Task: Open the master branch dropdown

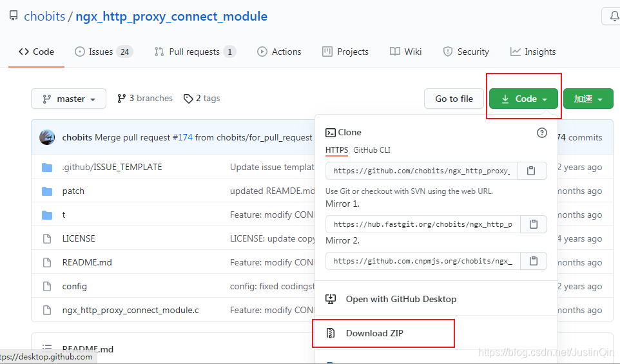Action: coord(68,99)
